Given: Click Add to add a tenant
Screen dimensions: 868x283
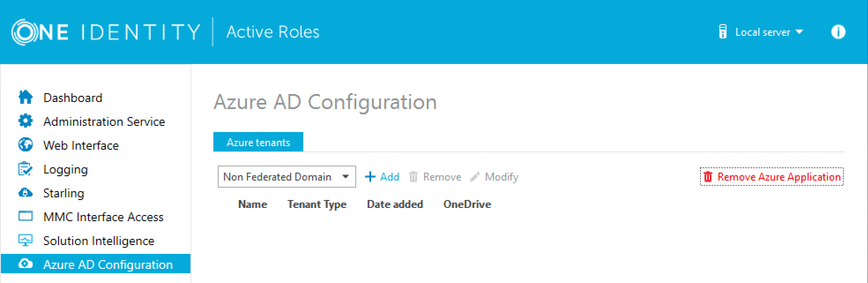Looking at the screenshot, I should coord(382,177).
